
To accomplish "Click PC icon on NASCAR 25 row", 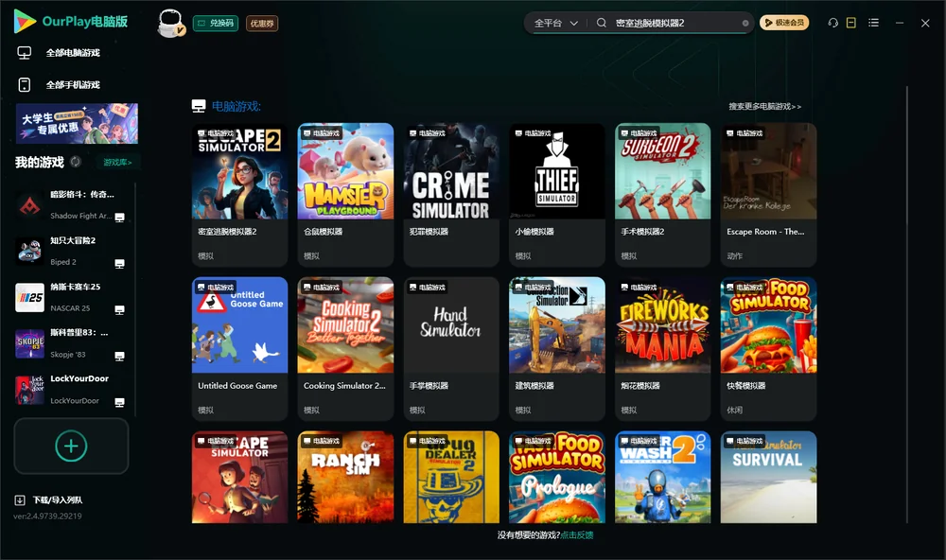I will click(x=119, y=310).
